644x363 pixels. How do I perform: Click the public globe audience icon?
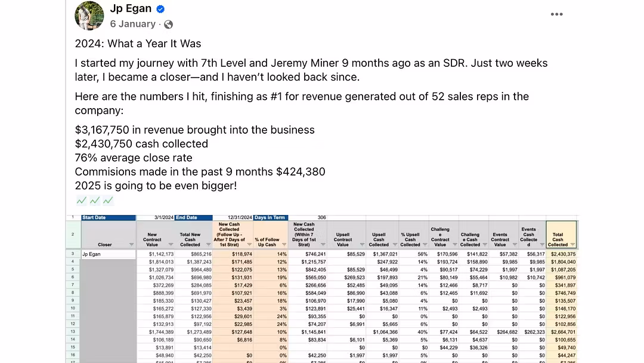coord(169,24)
